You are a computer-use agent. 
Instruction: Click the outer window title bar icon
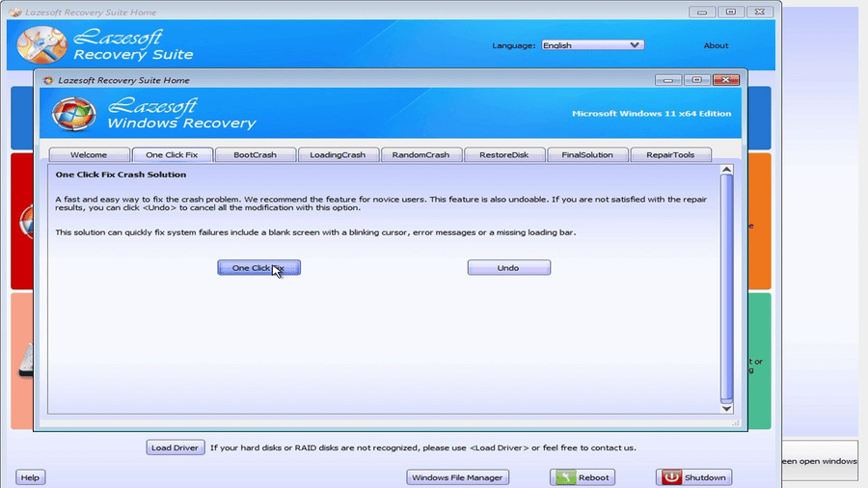tap(14, 12)
